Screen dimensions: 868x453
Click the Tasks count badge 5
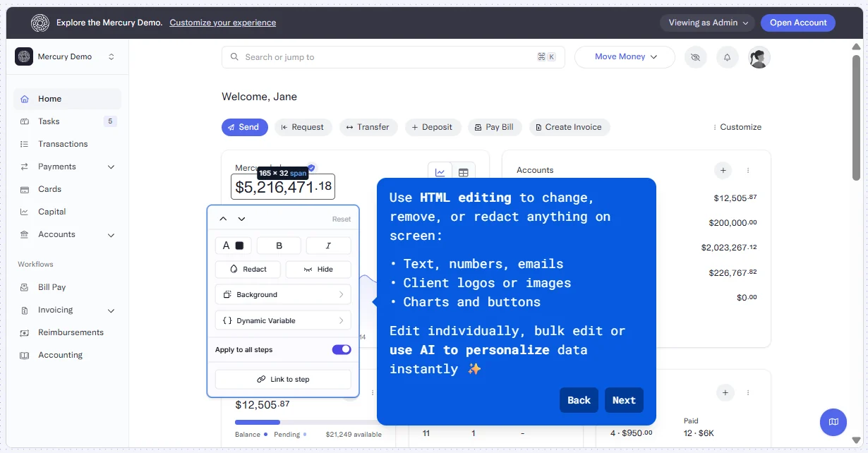coord(110,121)
